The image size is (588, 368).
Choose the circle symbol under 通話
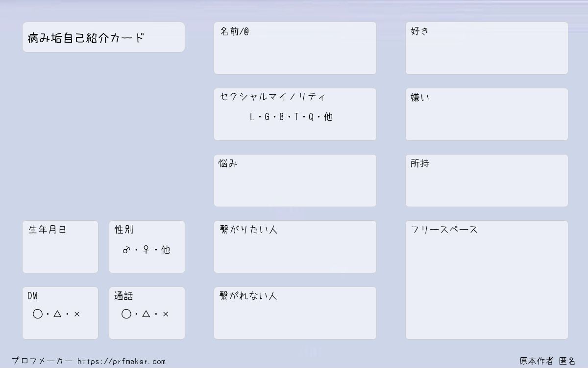point(126,314)
